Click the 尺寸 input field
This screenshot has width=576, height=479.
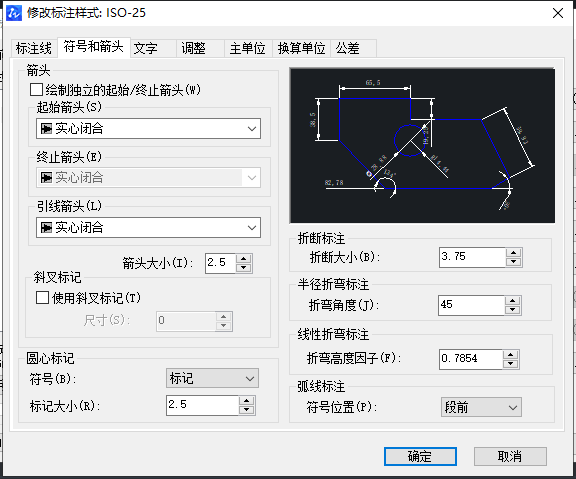[x=186, y=321]
